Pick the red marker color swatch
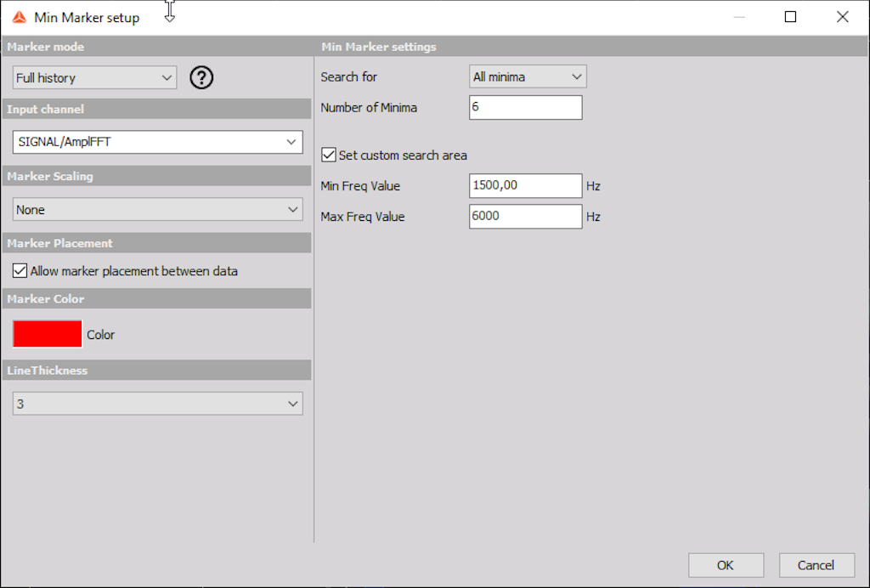 pos(48,334)
